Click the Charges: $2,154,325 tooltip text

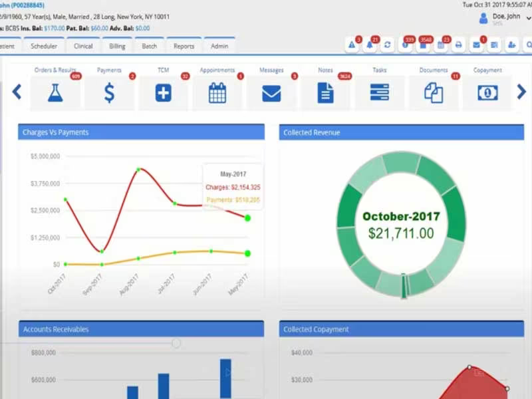233,188
